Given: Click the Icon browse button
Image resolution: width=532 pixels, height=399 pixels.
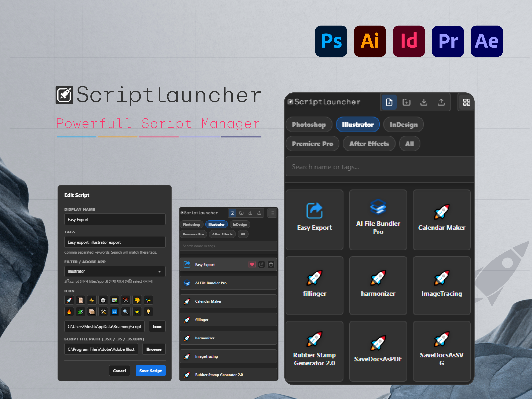Looking at the screenshot, I should 157,326.
